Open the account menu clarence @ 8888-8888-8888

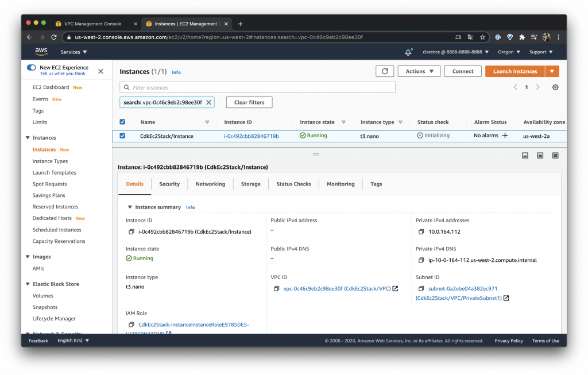click(x=455, y=52)
